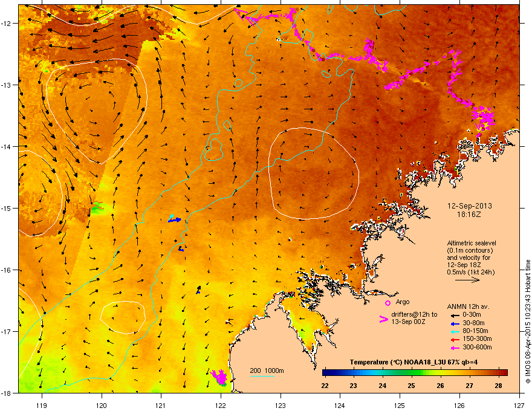Click the 0.5m/s velocity scale arrow
The width and height of the screenshot is (532, 411).
[467, 280]
